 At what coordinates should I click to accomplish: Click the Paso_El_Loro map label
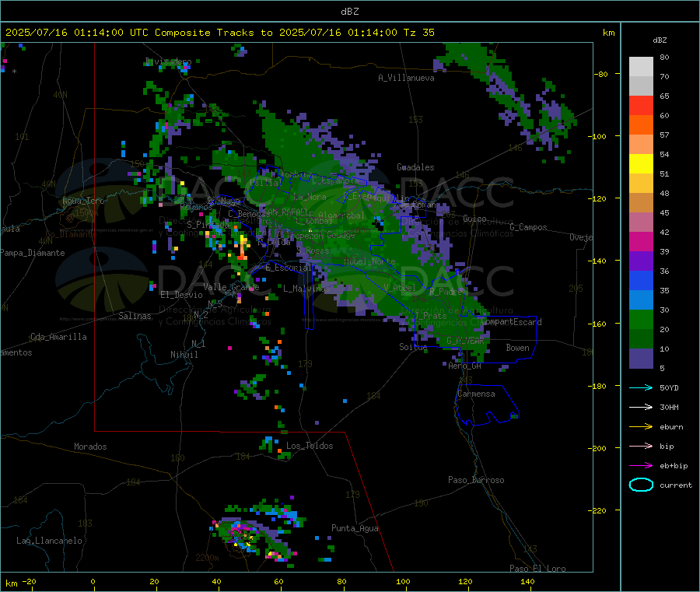pyautogui.click(x=537, y=569)
